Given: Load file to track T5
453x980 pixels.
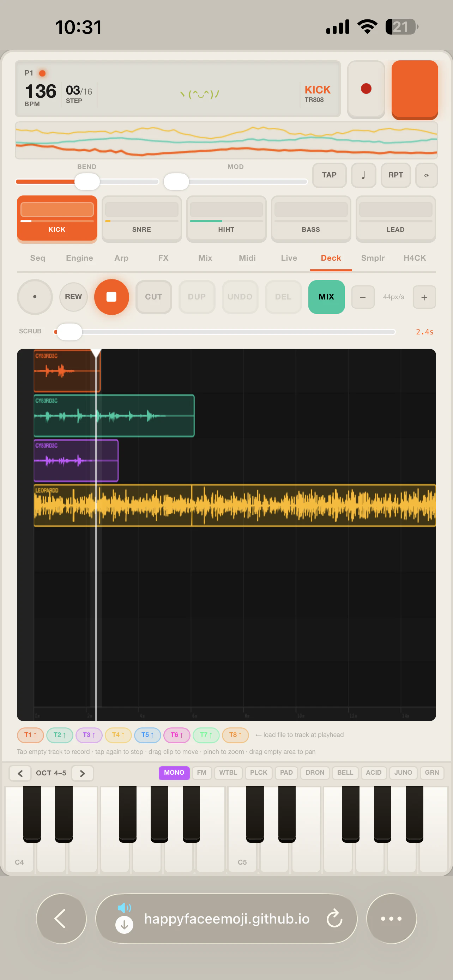Looking at the screenshot, I should (x=147, y=735).
